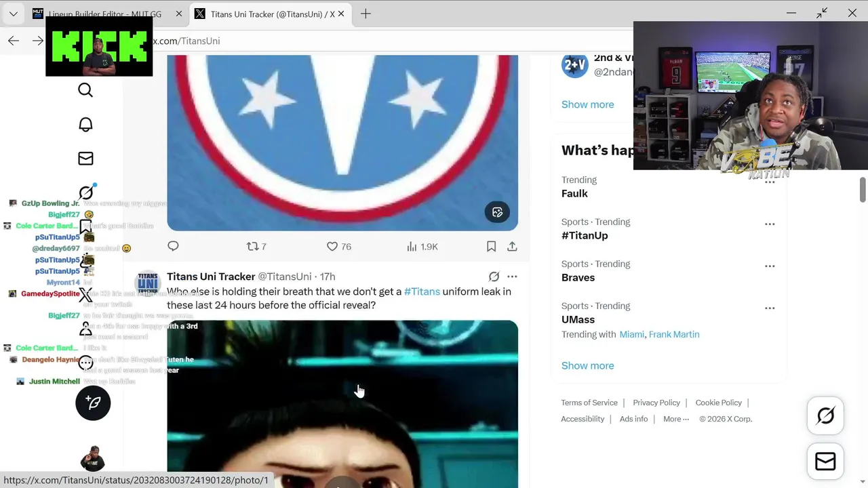Screen dimensions: 868x488
Task: Open the Titans Uni Tracker profile avatar
Action: click(148, 283)
